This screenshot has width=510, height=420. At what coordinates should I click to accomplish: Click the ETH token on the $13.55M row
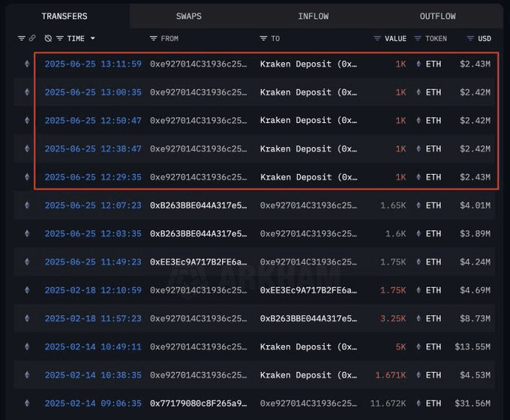[x=433, y=347]
